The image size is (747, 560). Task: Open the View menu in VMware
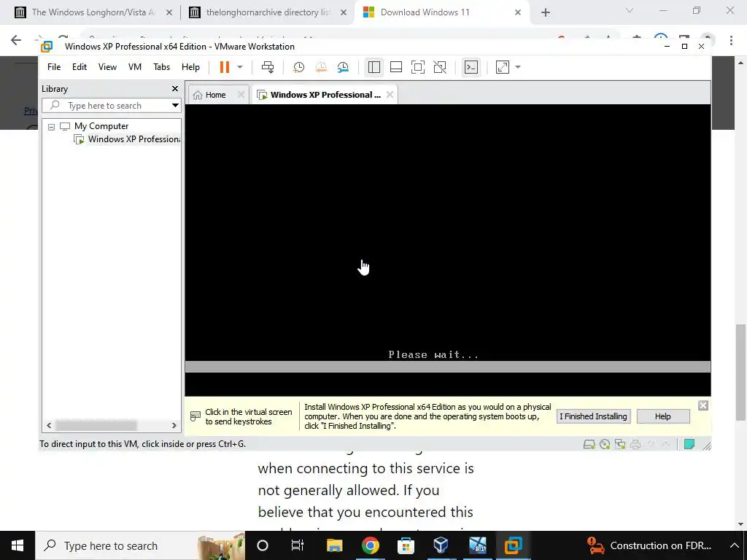(107, 67)
